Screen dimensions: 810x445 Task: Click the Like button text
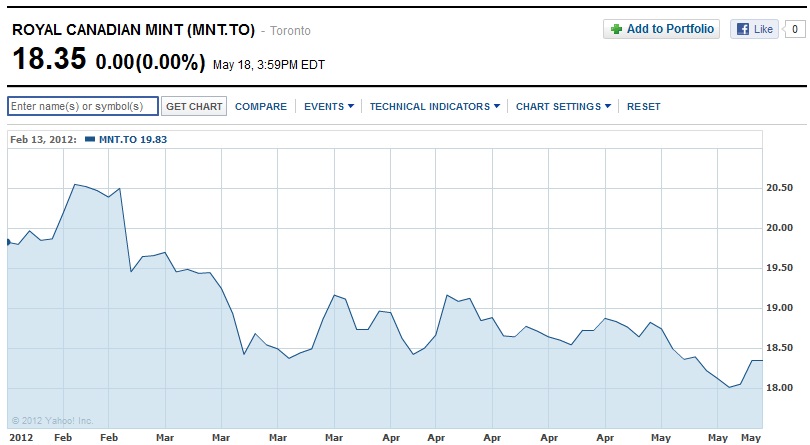(763, 29)
